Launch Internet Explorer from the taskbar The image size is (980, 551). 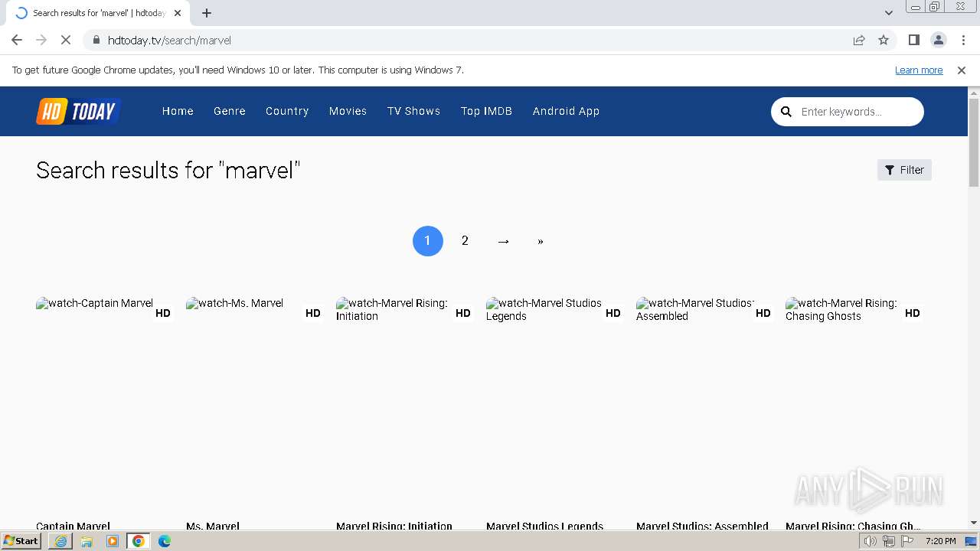60,541
